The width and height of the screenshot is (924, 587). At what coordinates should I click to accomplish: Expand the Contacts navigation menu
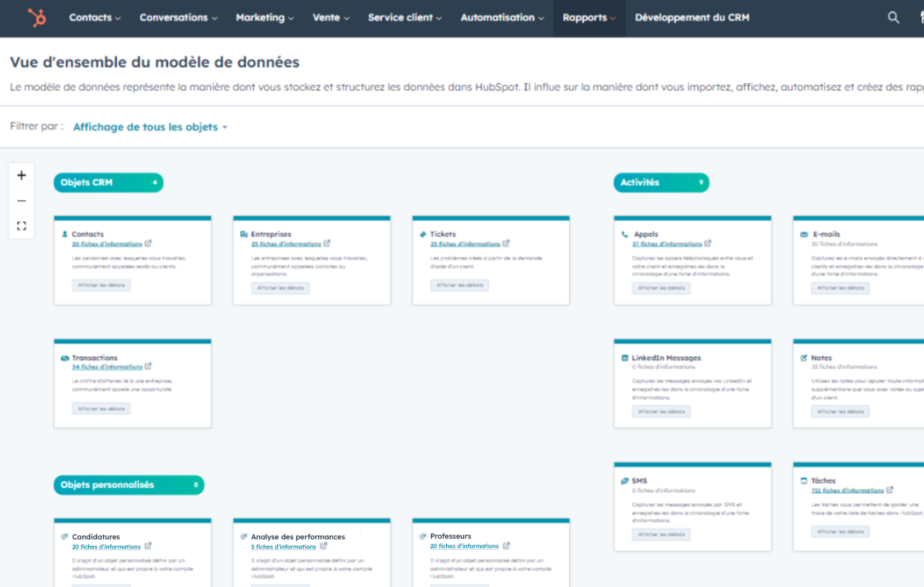tap(95, 17)
